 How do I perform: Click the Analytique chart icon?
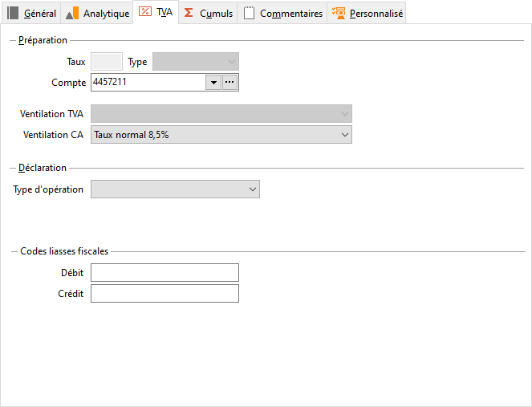pyautogui.click(x=72, y=13)
